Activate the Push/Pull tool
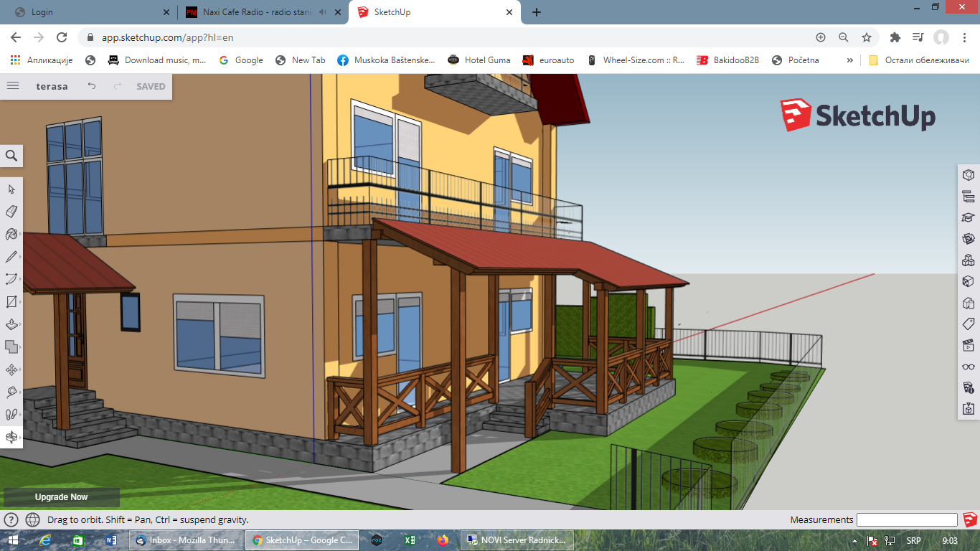 pos(11,324)
